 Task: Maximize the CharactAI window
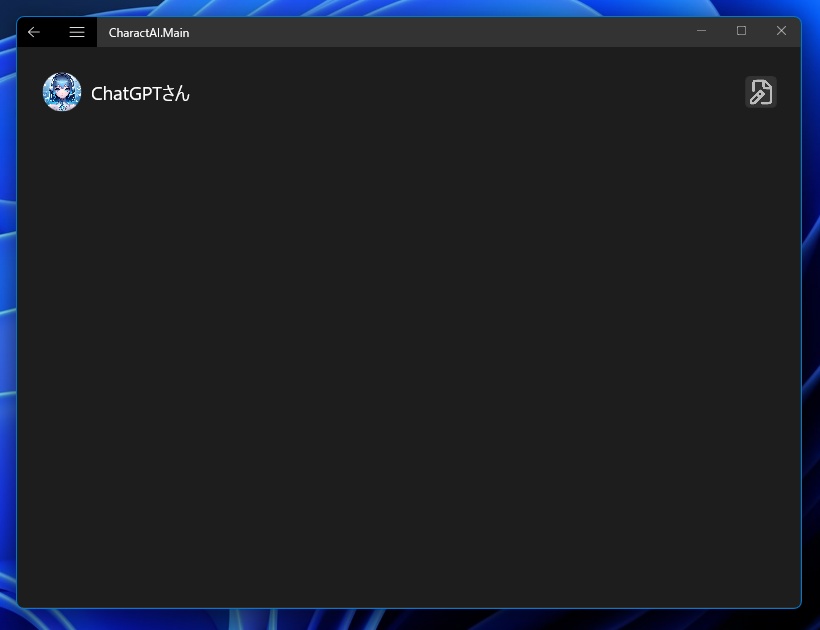click(x=741, y=31)
